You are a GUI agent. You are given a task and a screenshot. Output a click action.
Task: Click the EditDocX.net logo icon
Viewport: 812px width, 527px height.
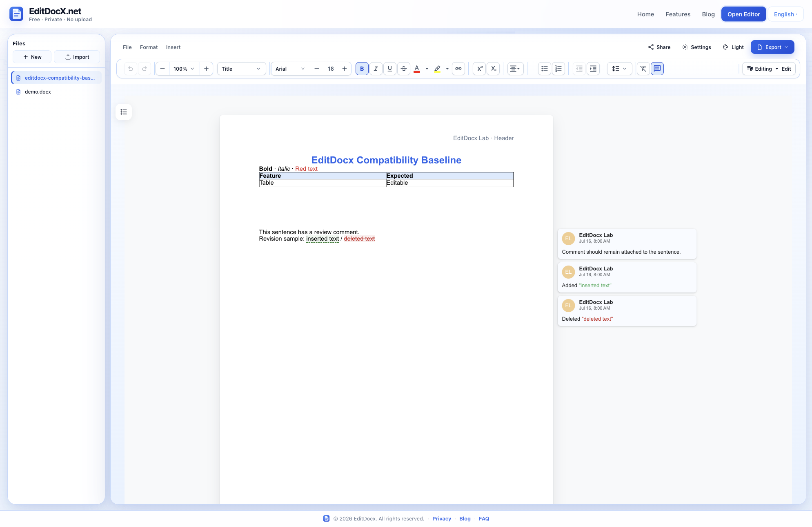click(16, 14)
